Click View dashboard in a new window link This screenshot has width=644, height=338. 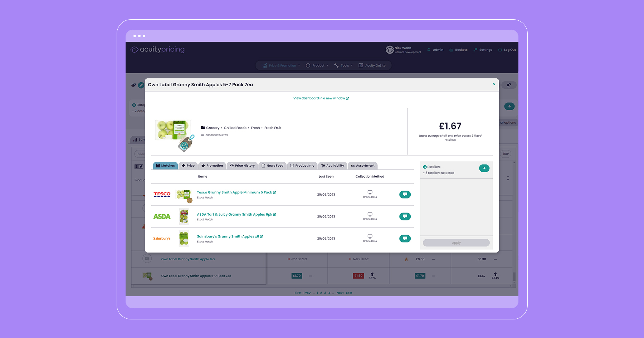[x=321, y=98]
